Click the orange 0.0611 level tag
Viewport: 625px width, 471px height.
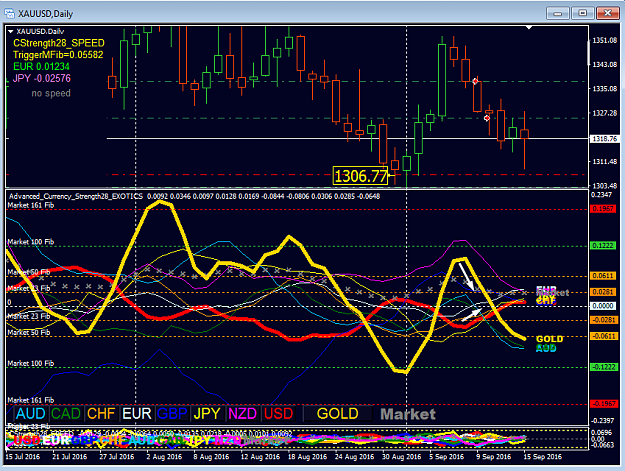click(603, 276)
